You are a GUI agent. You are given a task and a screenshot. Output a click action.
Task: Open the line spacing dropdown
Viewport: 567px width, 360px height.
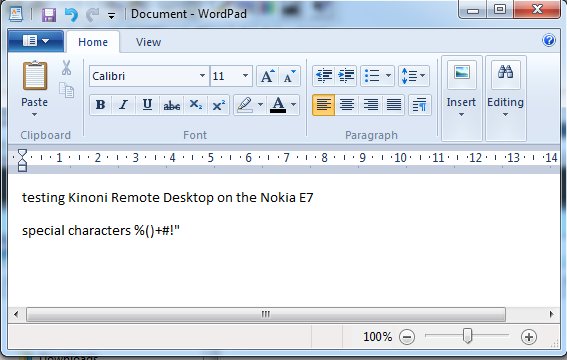click(x=414, y=76)
